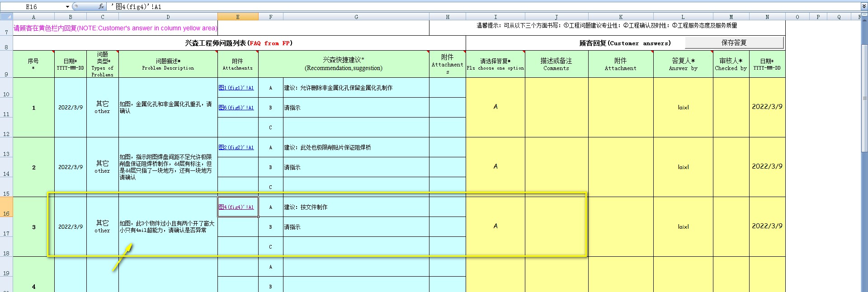Screen dimensions: 868x292
Task: Click the 描述或备注 Comments header
Action: [x=557, y=64]
